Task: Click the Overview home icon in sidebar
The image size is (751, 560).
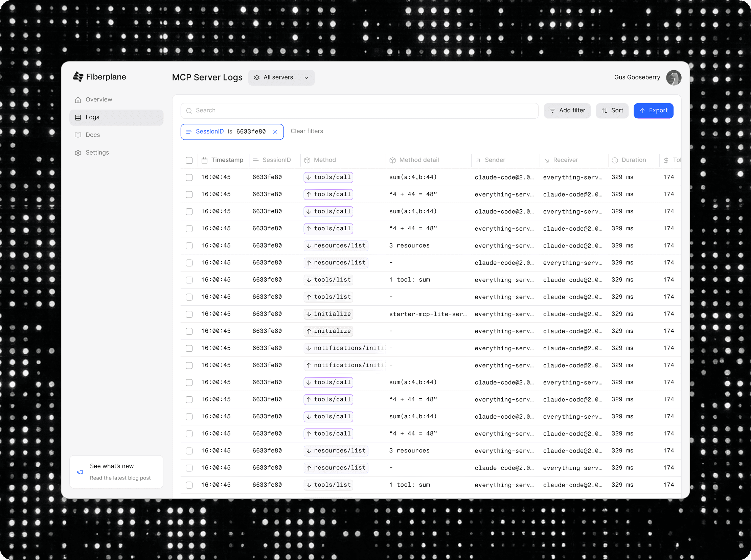Action: (x=78, y=100)
